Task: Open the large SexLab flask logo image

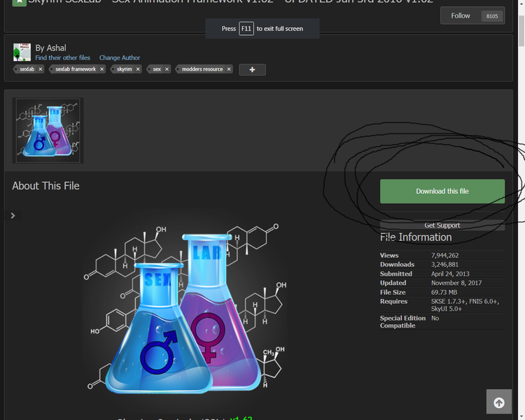Action: [185, 311]
